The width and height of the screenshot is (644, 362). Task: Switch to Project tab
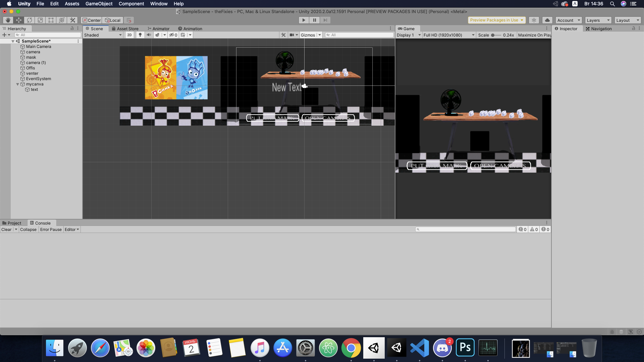(x=12, y=223)
